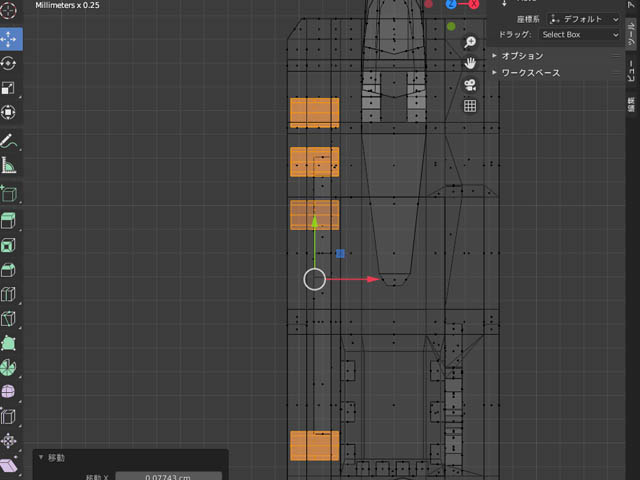This screenshot has width=640, height=480.
Task: Click the zoom magnifier viewport button
Action: point(470,42)
